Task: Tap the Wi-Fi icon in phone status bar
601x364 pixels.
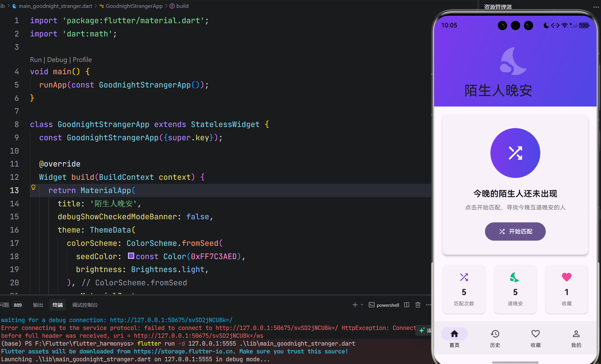Action: click(x=565, y=25)
